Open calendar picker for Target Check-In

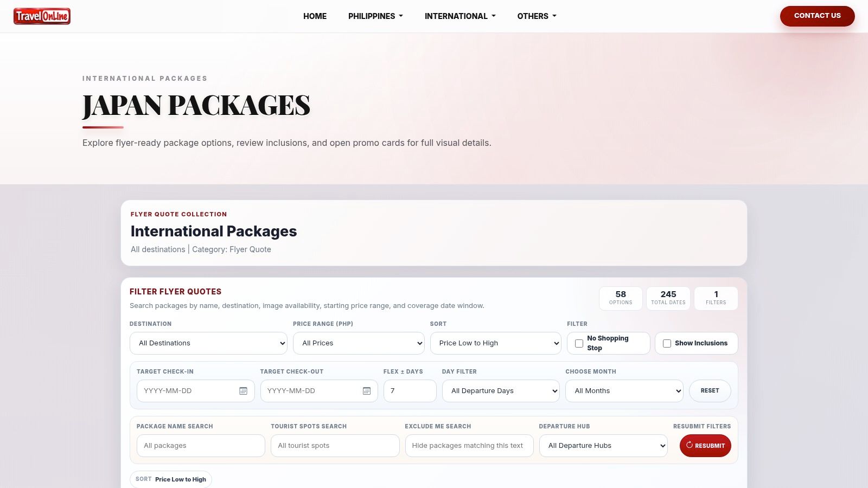pyautogui.click(x=243, y=391)
